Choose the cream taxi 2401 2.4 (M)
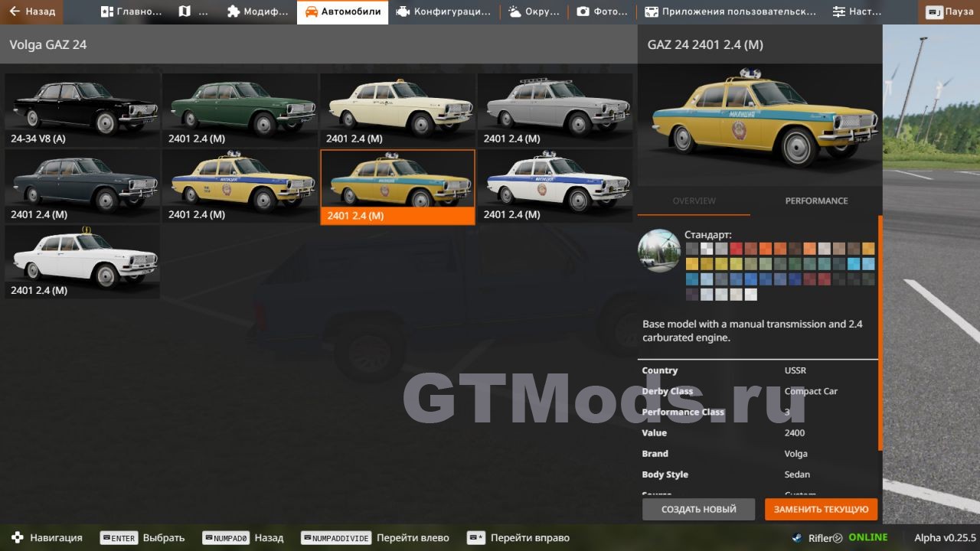 [398, 109]
